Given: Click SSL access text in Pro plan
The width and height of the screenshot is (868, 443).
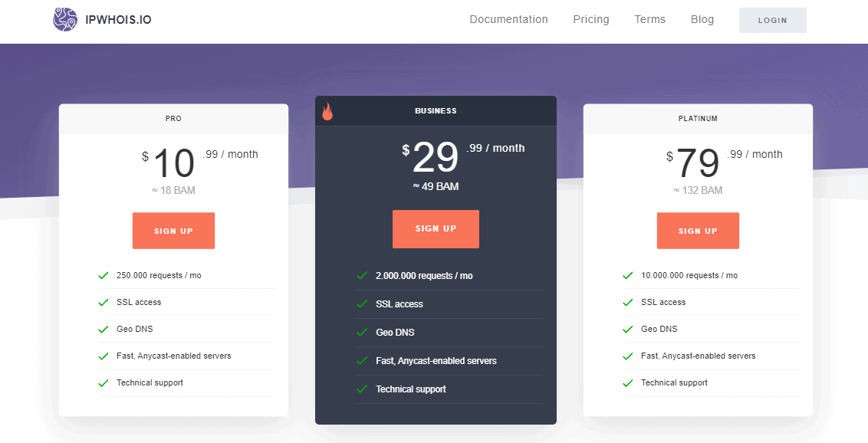Looking at the screenshot, I should pos(139,303).
